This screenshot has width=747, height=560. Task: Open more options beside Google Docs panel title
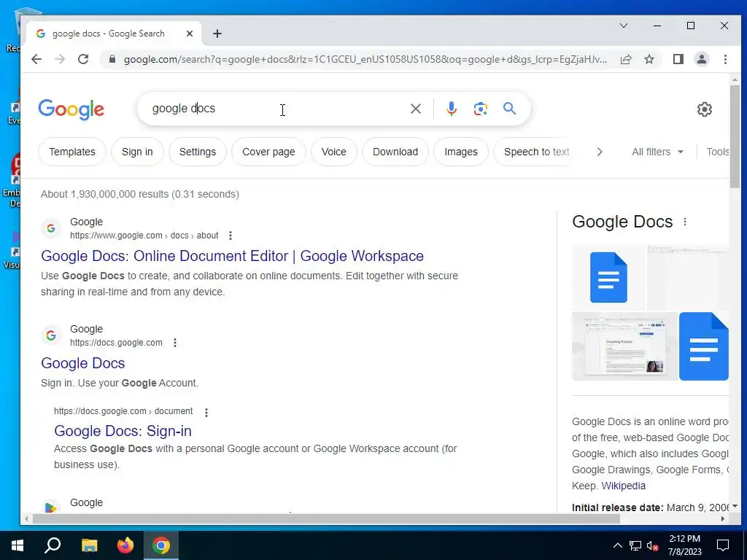pos(684,222)
